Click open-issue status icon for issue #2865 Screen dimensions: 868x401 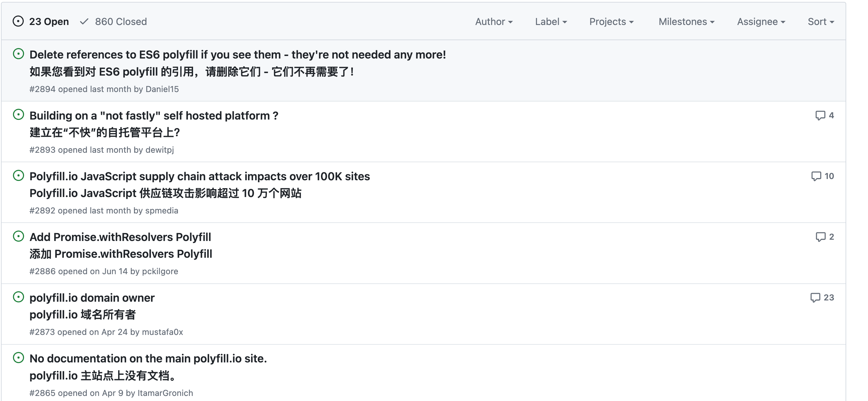tap(19, 357)
